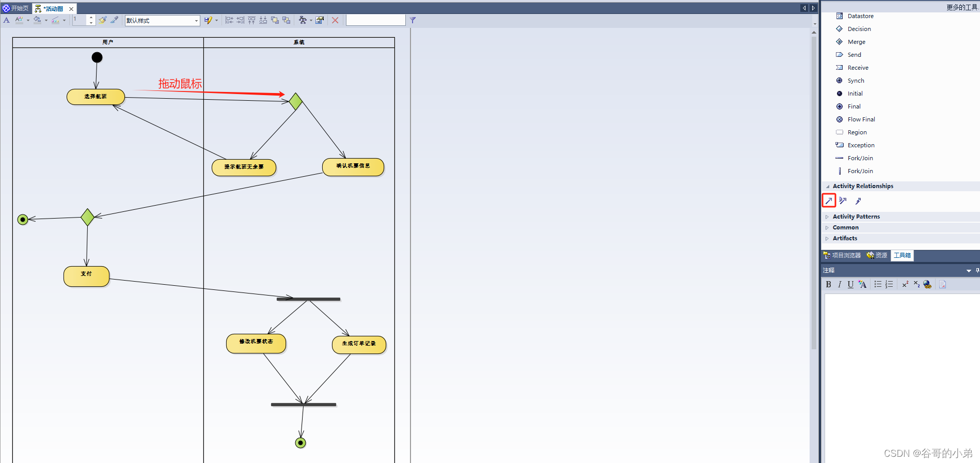This screenshot has width=980, height=463.
Task: Click the bring to front icon
Action: [x=275, y=20]
